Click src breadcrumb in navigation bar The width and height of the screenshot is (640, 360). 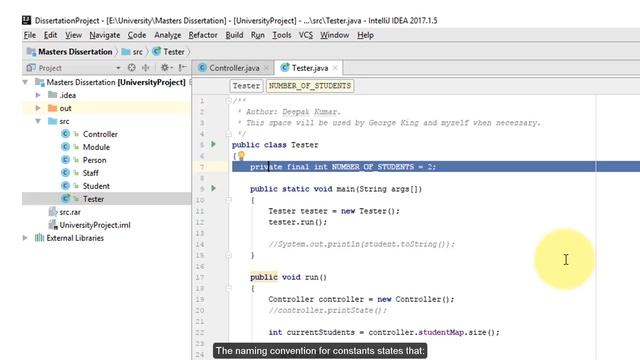(132, 52)
